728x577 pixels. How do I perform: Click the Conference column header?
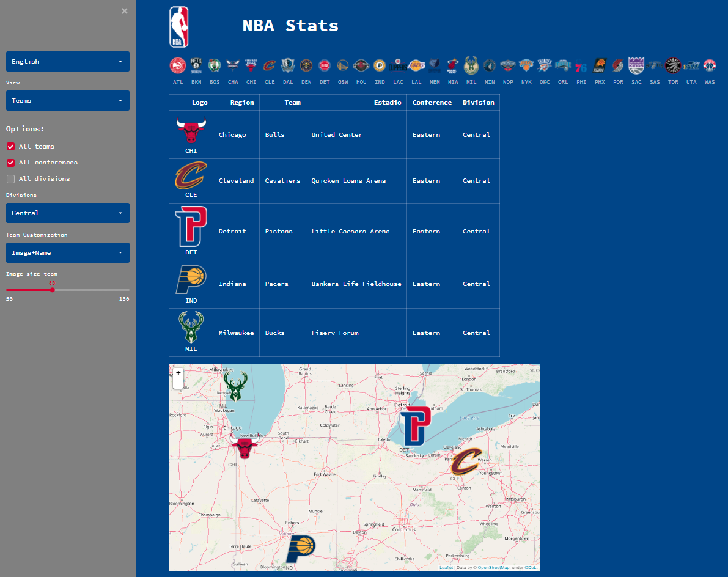tap(432, 103)
